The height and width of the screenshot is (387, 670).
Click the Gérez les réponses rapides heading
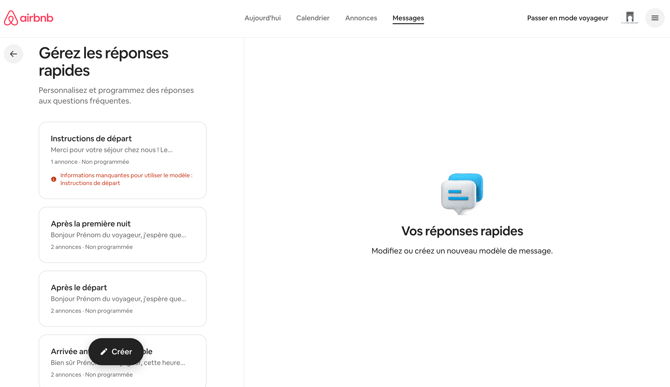[103, 62]
